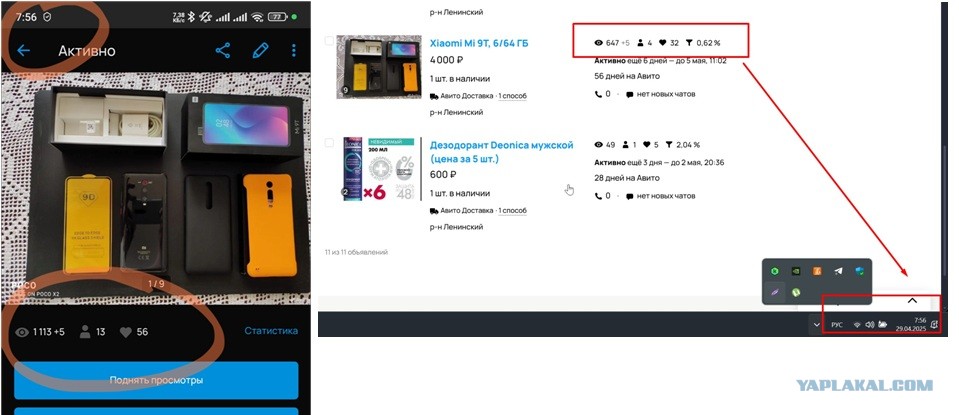
Task: Tap the heart favorites icon showing 56
Action: pos(125,332)
